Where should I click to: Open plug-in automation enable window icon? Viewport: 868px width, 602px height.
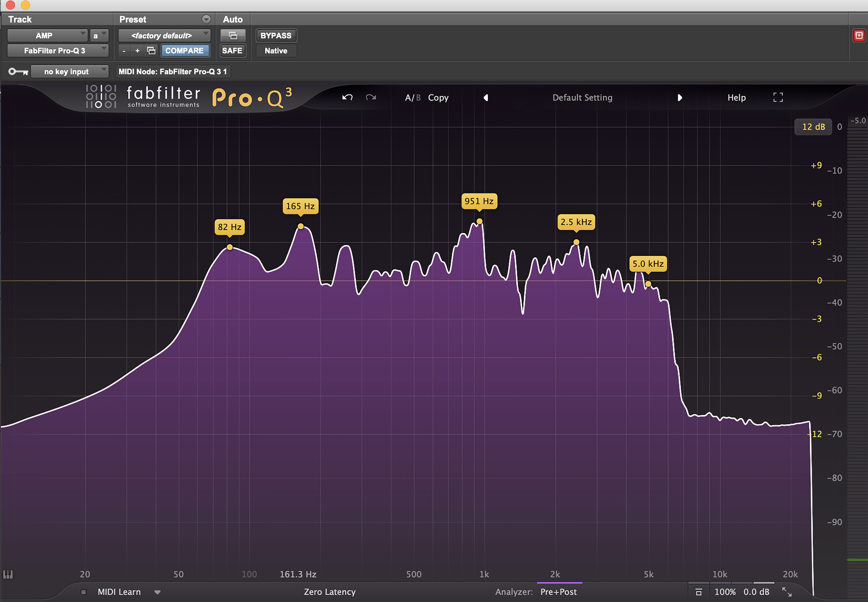click(233, 35)
